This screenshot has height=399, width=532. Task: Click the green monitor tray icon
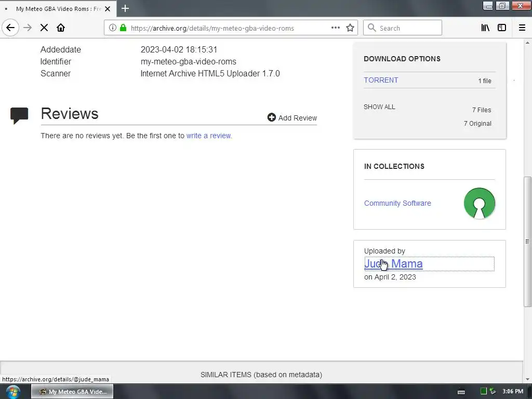[484, 391]
